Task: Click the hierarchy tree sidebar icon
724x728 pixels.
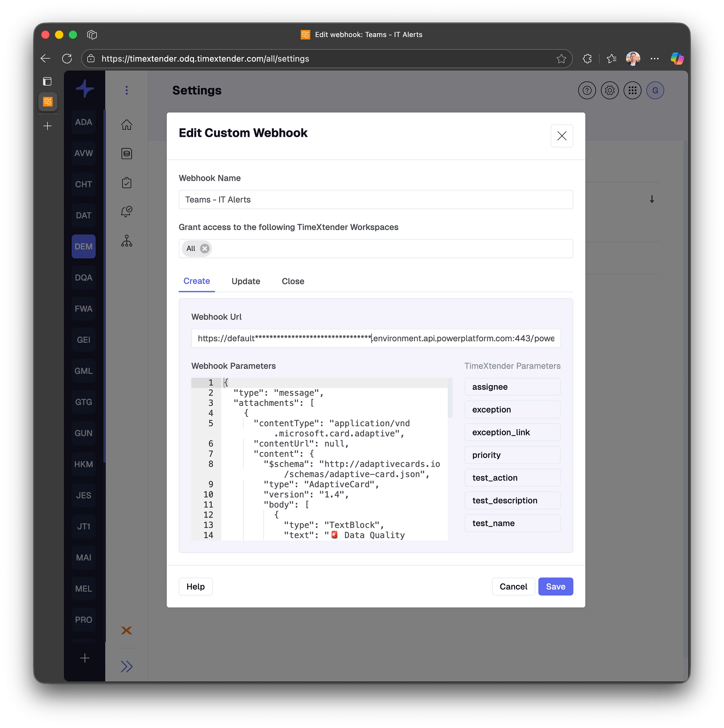Action: 126,241
